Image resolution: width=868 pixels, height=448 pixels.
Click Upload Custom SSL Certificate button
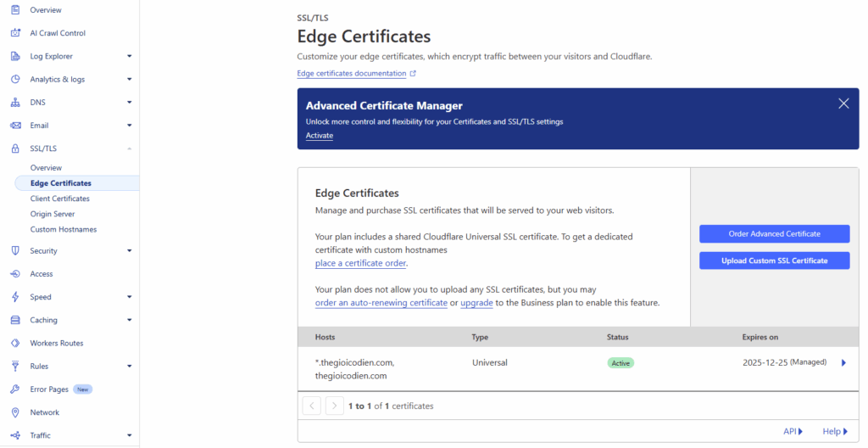coord(774,260)
